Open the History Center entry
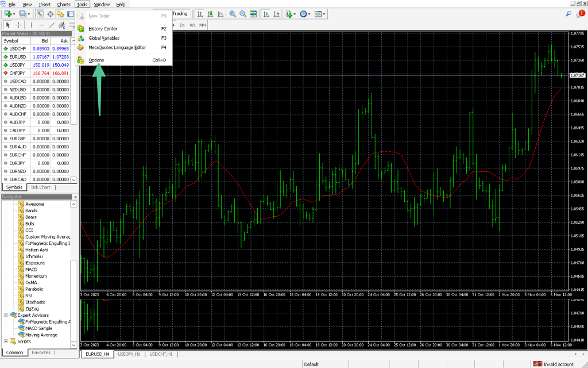 [102, 28]
